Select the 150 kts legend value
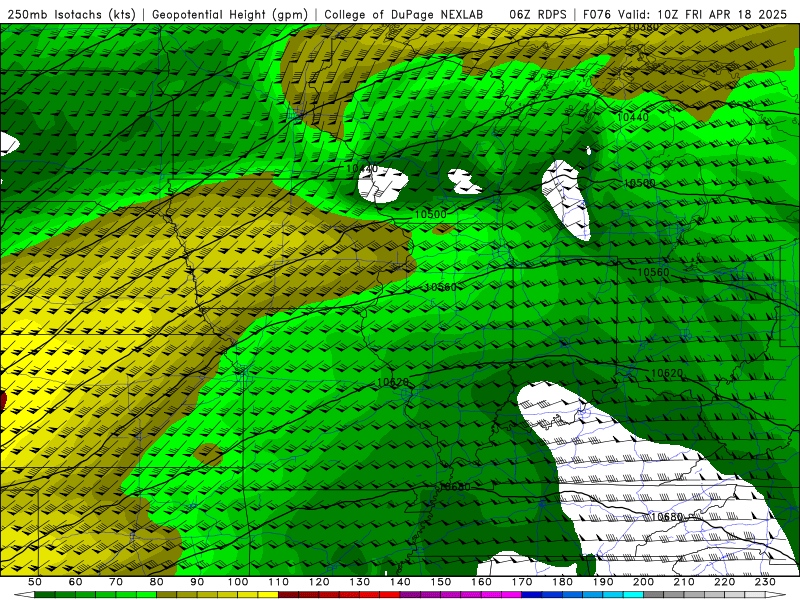Screen dimensions: 800x600 pos(440,582)
